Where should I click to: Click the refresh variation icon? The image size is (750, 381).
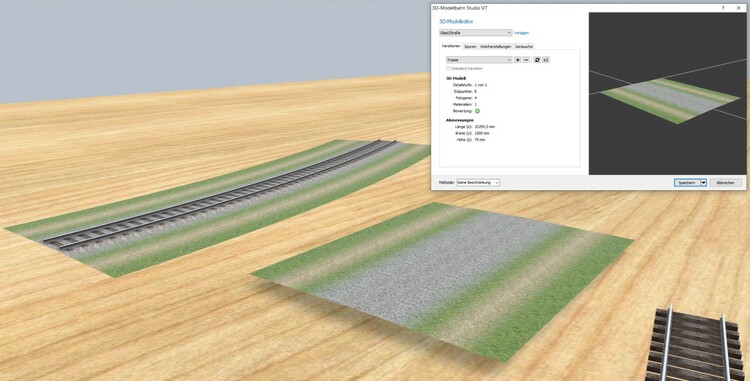[x=537, y=60]
